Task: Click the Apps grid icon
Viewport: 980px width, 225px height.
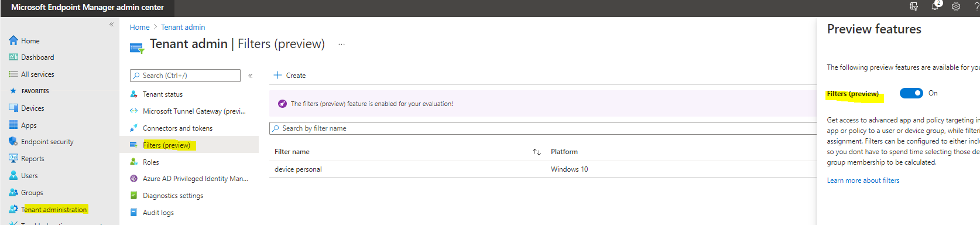Action: pos(13,125)
